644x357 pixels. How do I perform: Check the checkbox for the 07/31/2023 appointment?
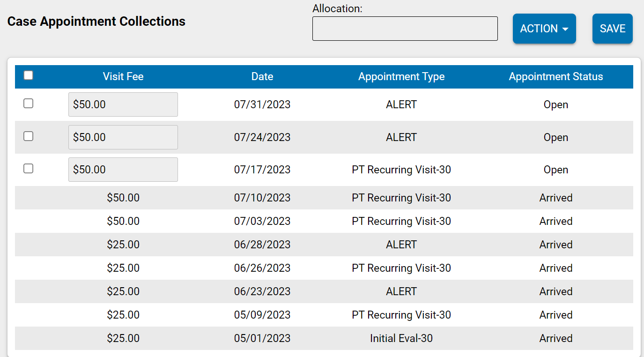(x=28, y=104)
